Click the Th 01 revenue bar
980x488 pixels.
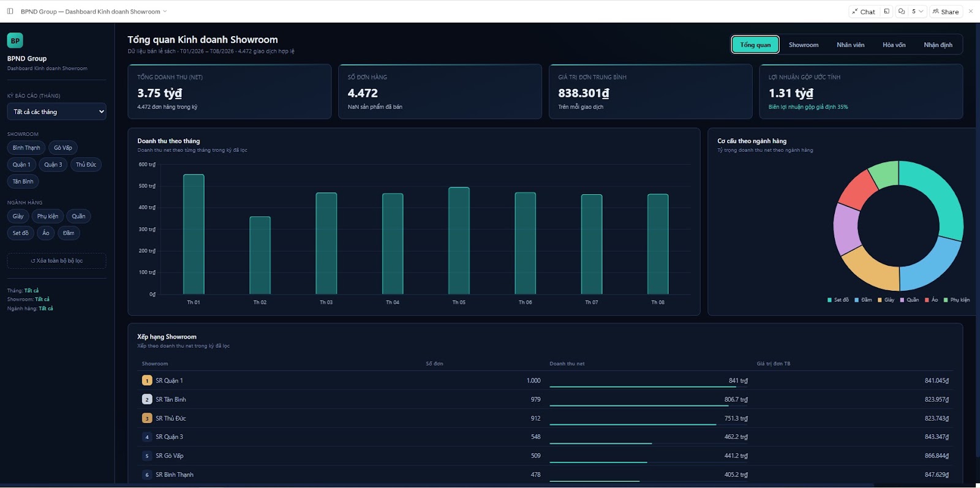(194, 235)
